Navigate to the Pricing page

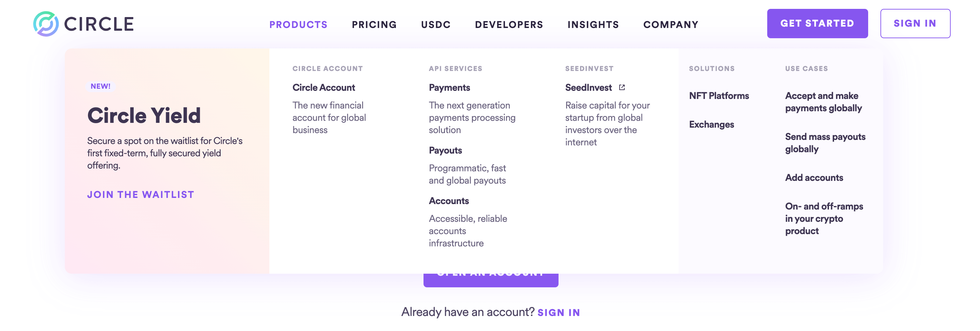point(374,24)
